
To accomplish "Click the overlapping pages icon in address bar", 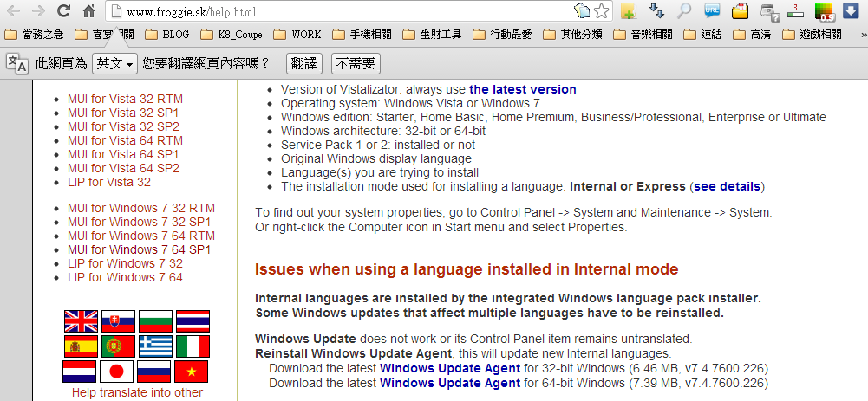I will pyautogui.click(x=583, y=11).
